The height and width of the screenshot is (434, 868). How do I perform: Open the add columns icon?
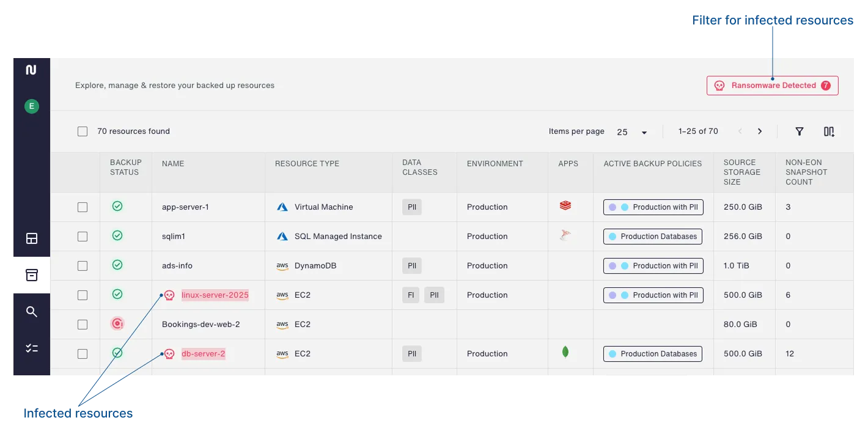pos(829,131)
